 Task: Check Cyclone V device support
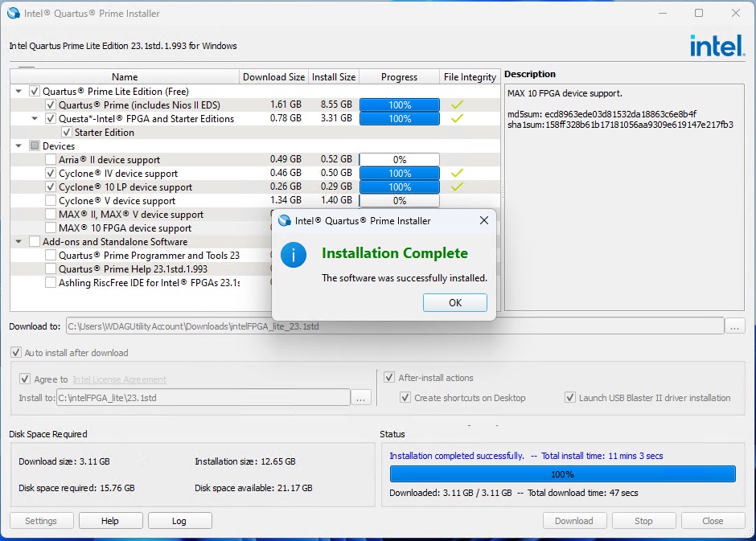coord(50,200)
